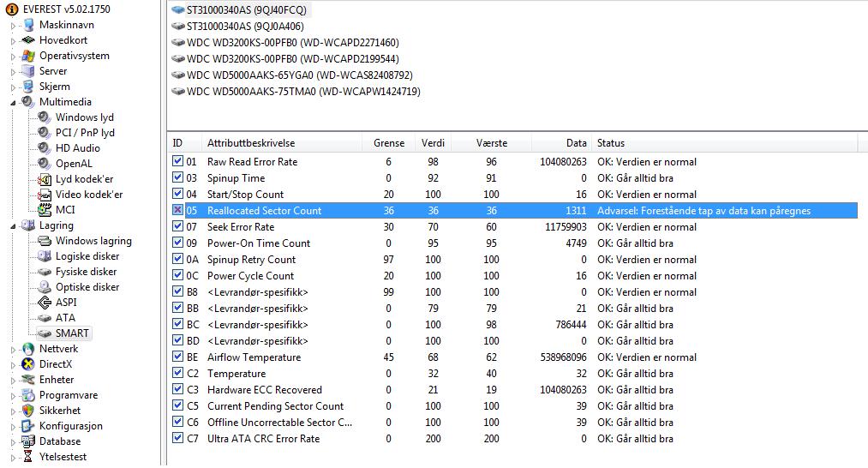Screen dimensions: 868x468
Task: Sort by Attributtbeskrivelse column header
Action: [282, 143]
